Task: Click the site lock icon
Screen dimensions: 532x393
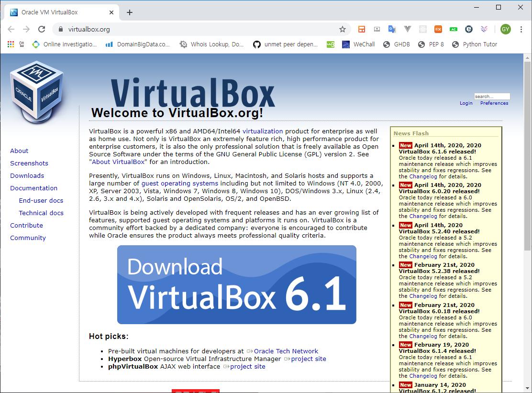Action: tap(61, 29)
